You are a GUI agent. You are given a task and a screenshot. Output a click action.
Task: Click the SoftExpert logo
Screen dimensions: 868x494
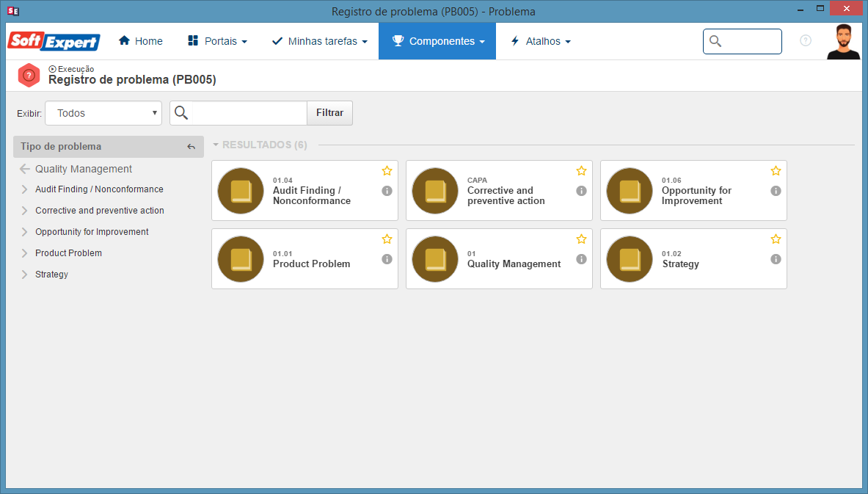click(x=54, y=41)
